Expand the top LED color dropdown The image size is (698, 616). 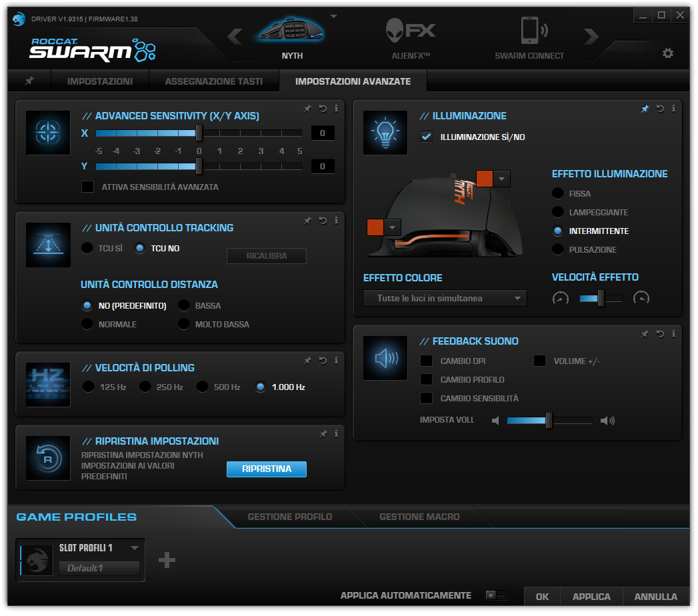point(502,179)
